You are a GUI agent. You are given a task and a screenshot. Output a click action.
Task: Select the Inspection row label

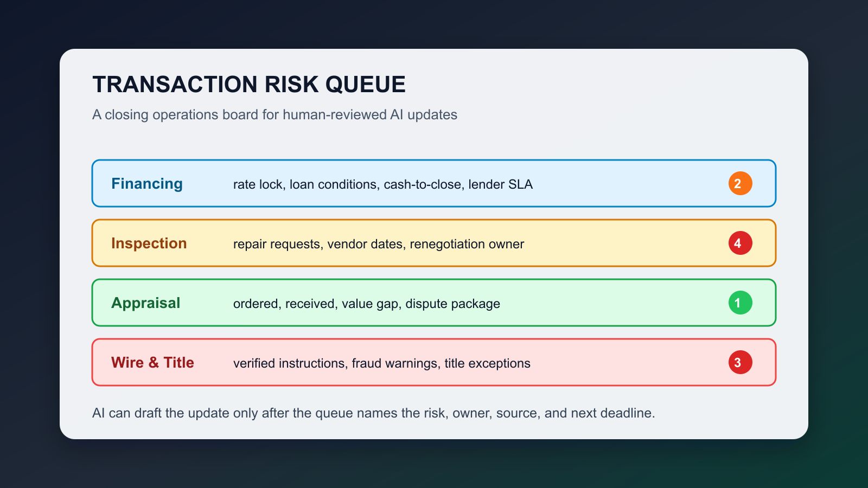point(149,243)
